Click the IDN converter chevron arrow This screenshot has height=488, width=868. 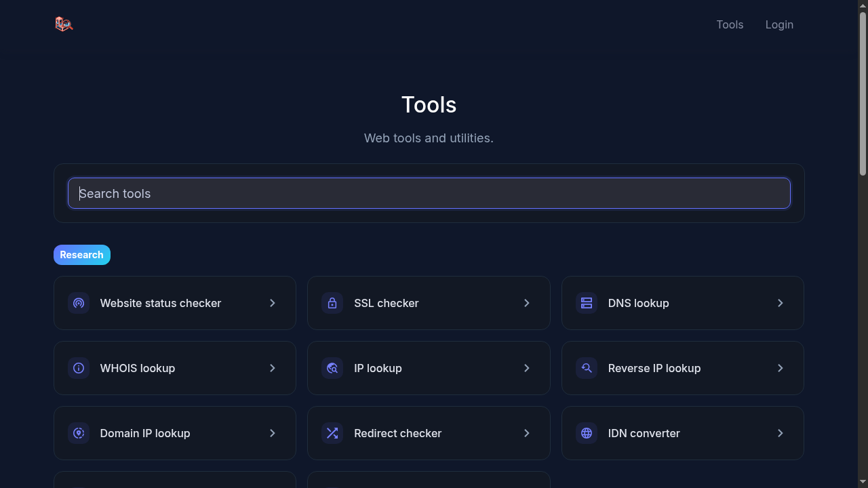781,433
